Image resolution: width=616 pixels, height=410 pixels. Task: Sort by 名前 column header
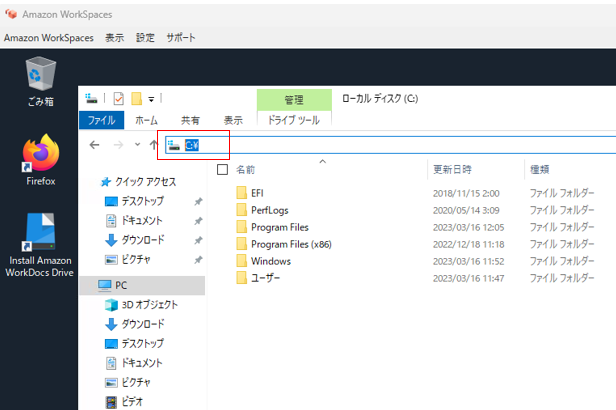246,170
